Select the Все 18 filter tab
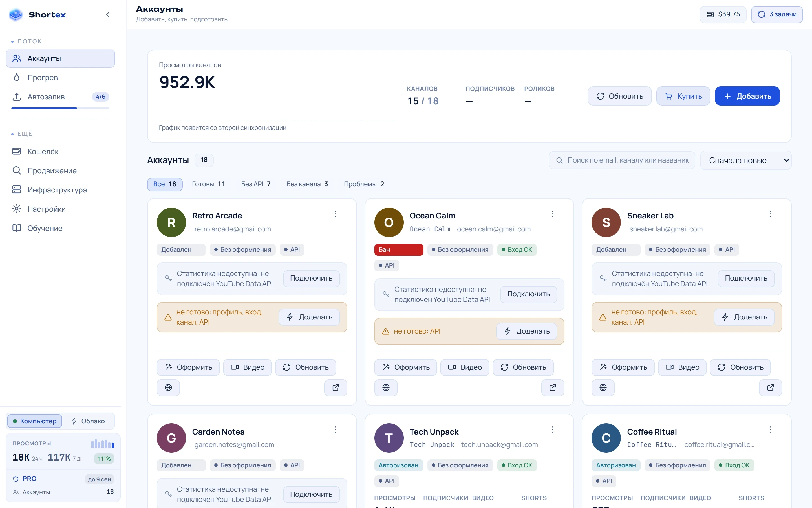Screen dimensions: 812x508 pyautogui.click(x=165, y=184)
